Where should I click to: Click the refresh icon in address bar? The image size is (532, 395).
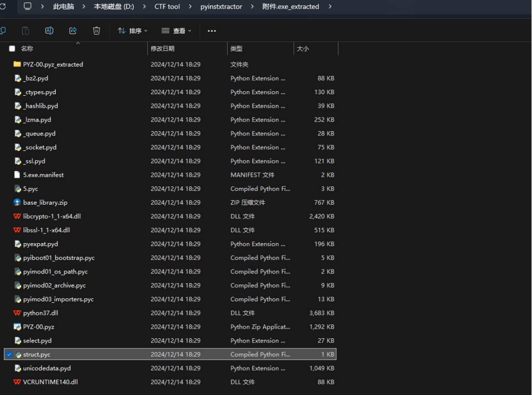[x=3, y=6]
